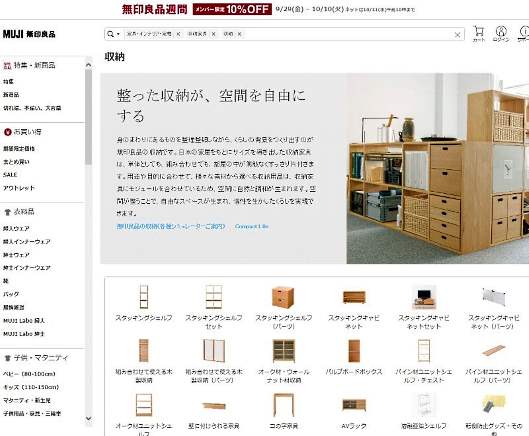Click the 特集・新商品 section icon
This screenshot has height=436, width=529.
pyautogui.click(x=7, y=65)
